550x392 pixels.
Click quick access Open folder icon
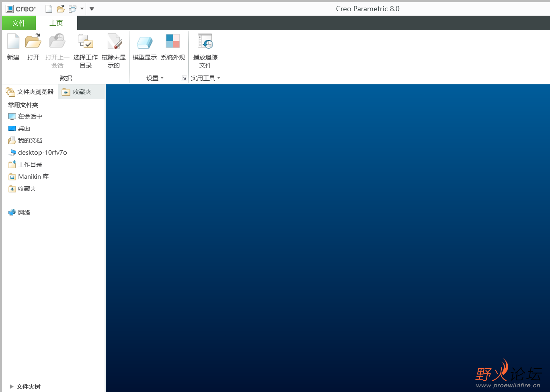click(61, 9)
